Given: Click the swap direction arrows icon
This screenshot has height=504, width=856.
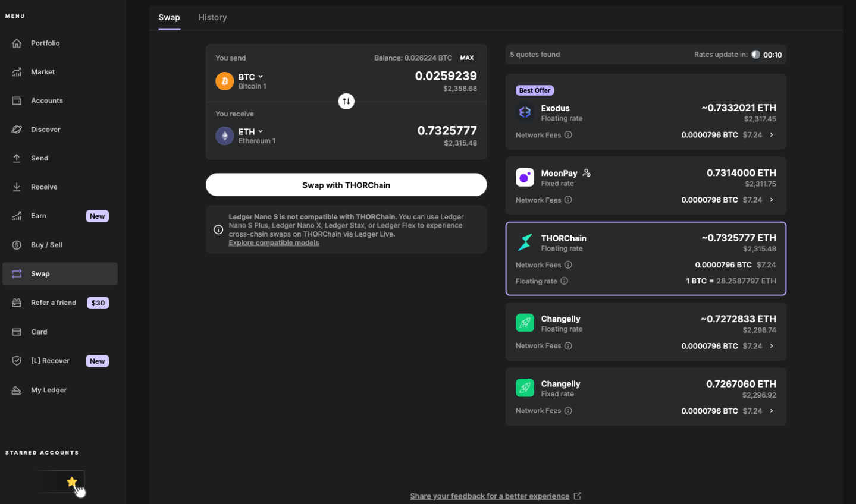Looking at the screenshot, I should [x=346, y=101].
